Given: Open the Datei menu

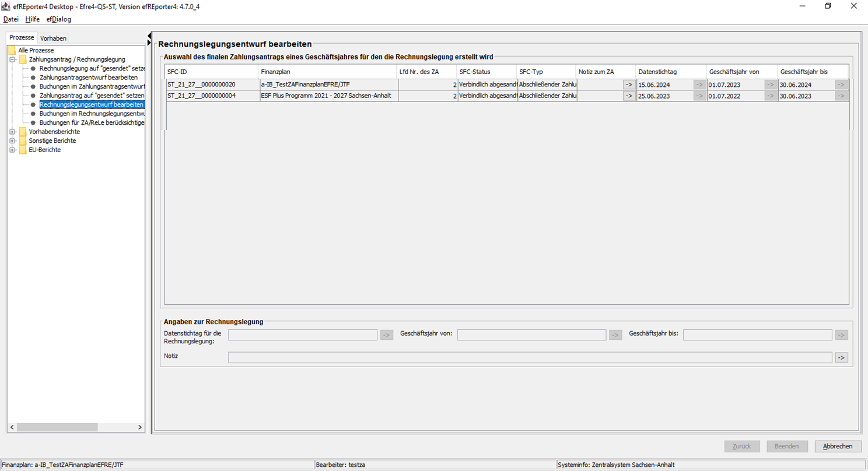Looking at the screenshot, I should 11,19.
